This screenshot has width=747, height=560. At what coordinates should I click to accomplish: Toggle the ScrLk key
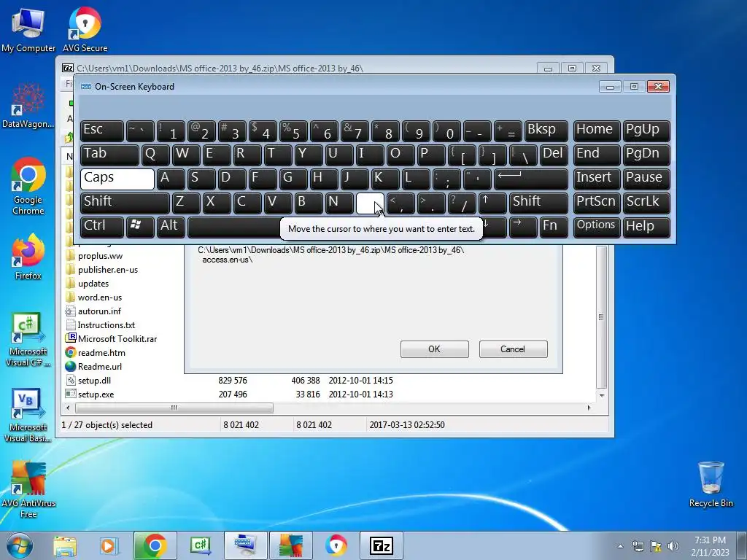point(646,203)
